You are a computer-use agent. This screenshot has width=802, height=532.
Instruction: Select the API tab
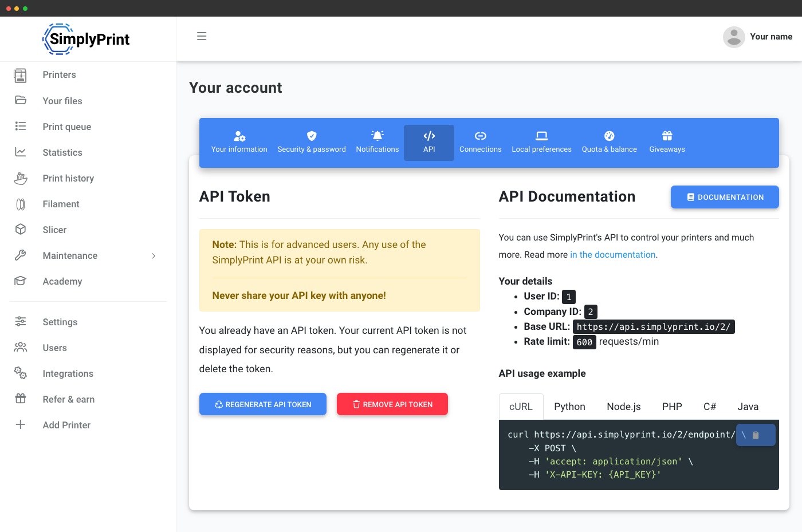click(429, 143)
